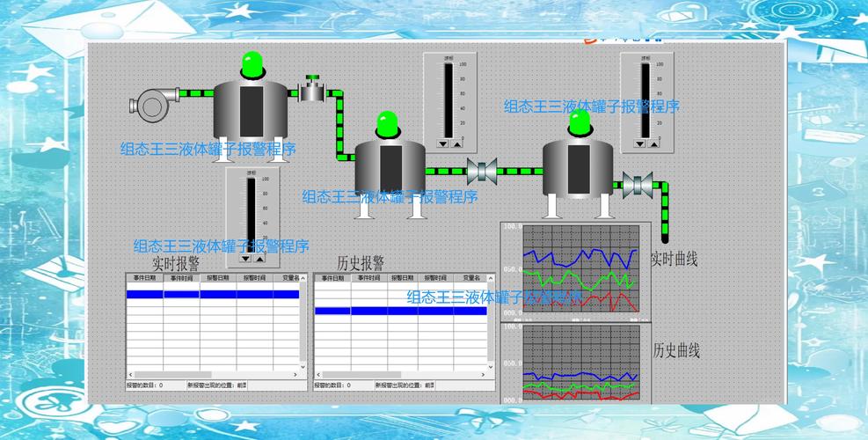Click the inlet pump graphic
868x440 pixels.
coord(154,105)
